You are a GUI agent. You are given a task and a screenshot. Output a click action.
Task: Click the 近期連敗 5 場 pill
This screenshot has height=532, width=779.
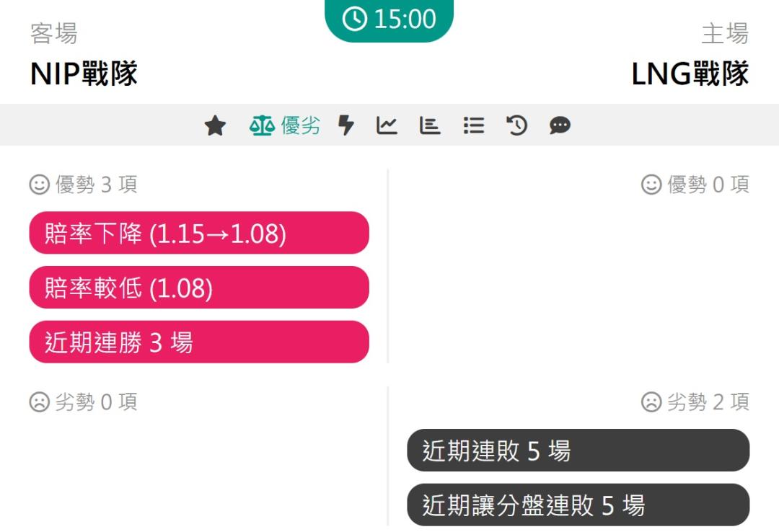tap(578, 451)
